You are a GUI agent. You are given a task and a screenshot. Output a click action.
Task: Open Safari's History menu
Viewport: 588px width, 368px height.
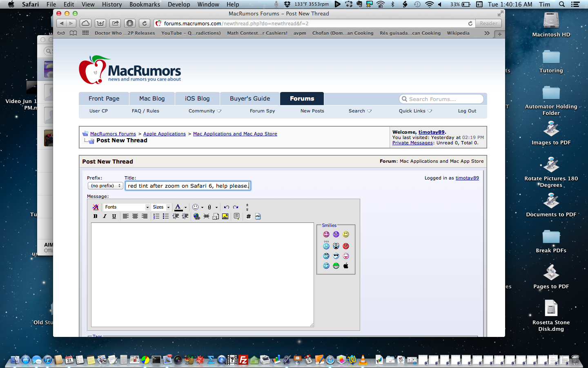tap(112, 4)
